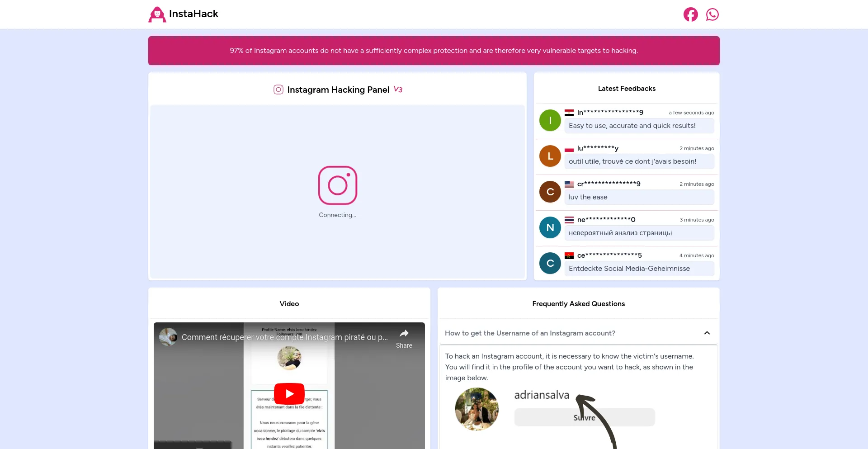Click the "3 minutes ago" timestamp
The width and height of the screenshot is (868, 449).
click(x=697, y=220)
